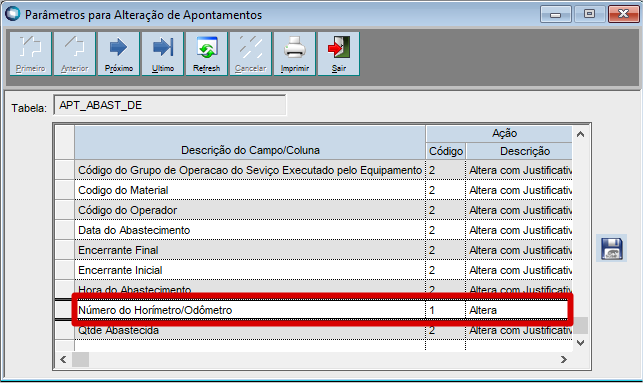Click horizontal scrollbar left arrow
Screen dimensions: 643x383
coord(63,360)
